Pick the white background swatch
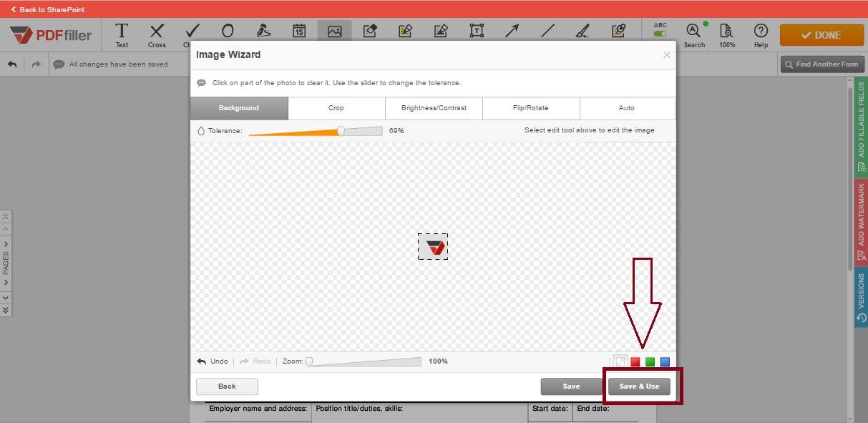Image resolution: width=868 pixels, height=423 pixels. click(x=620, y=362)
